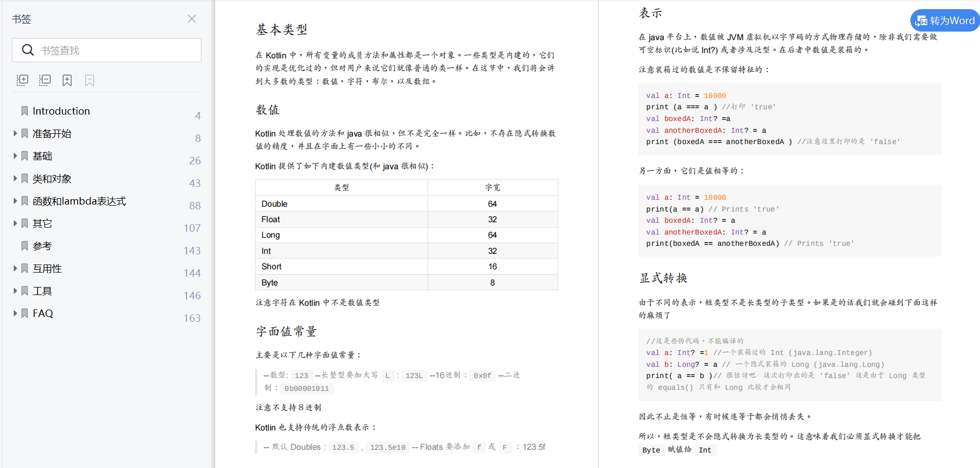Click page number 163 in bookmarks
980x468 pixels.
(x=192, y=318)
